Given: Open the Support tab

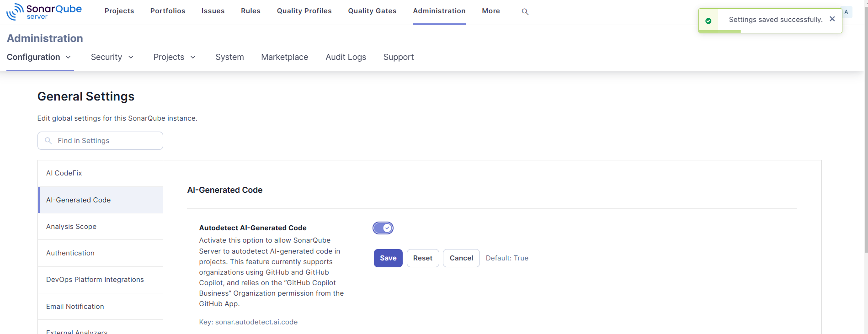Looking at the screenshot, I should [x=399, y=57].
